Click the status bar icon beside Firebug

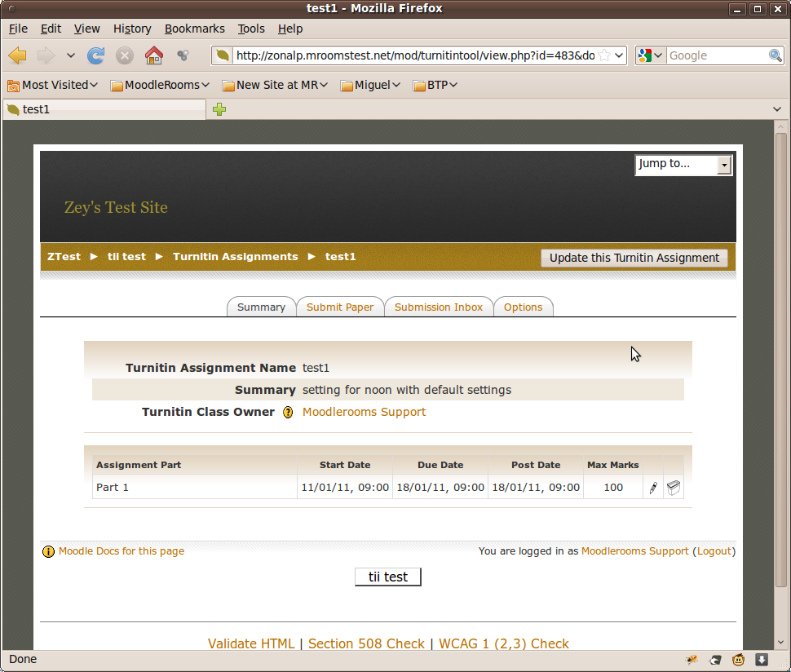[x=715, y=660]
